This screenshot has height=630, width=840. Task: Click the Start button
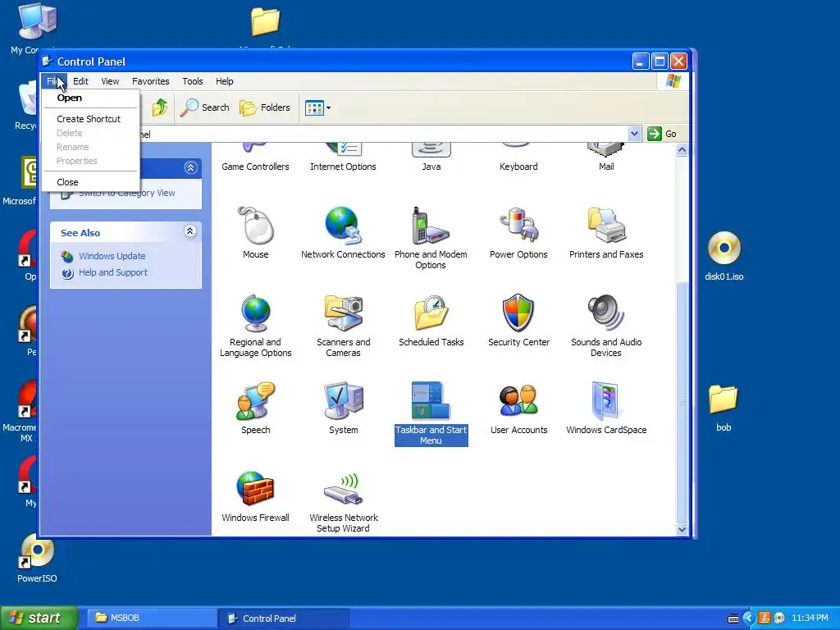point(39,618)
